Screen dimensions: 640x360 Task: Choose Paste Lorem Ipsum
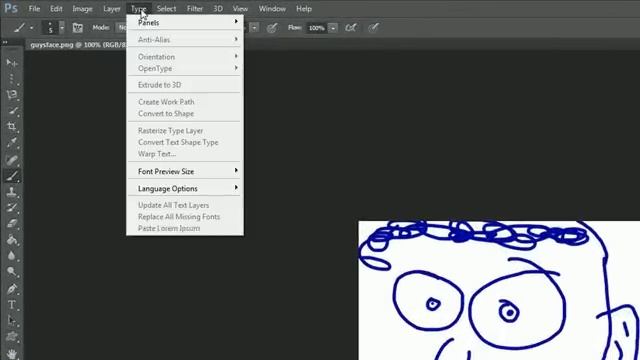[185, 228]
